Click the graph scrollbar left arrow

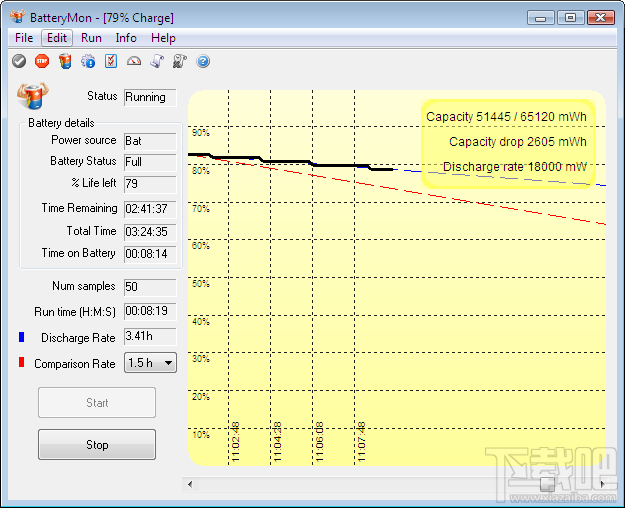pyautogui.click(x=190, y=484)
